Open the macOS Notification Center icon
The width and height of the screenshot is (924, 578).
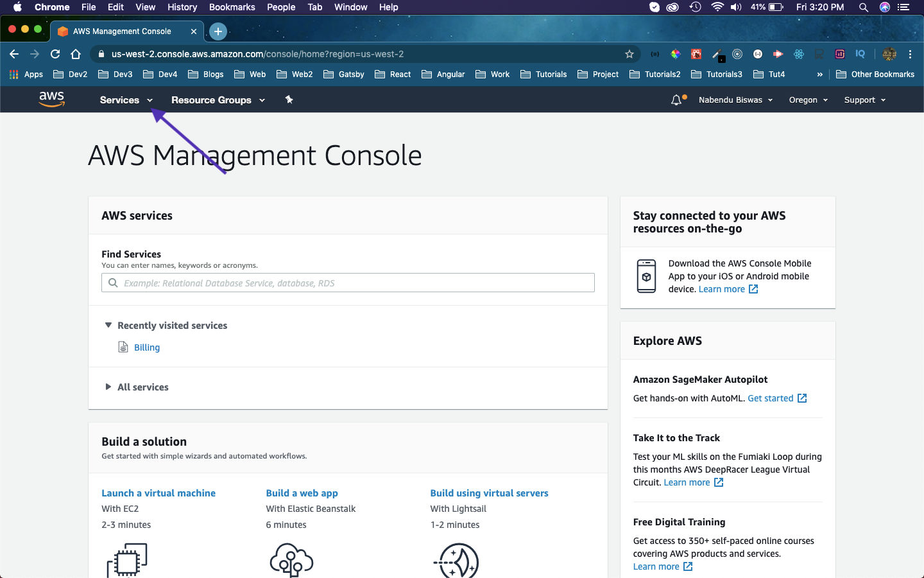903,7
